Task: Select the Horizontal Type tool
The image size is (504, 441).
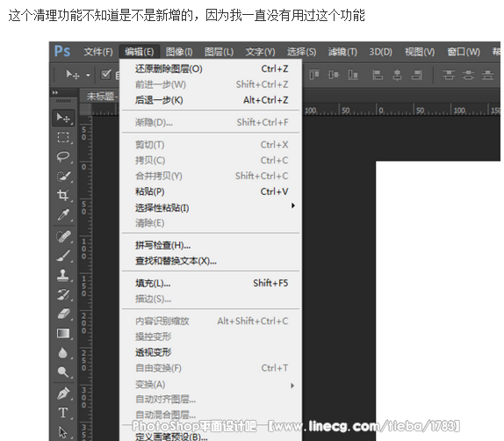Action: coord(63,413)
